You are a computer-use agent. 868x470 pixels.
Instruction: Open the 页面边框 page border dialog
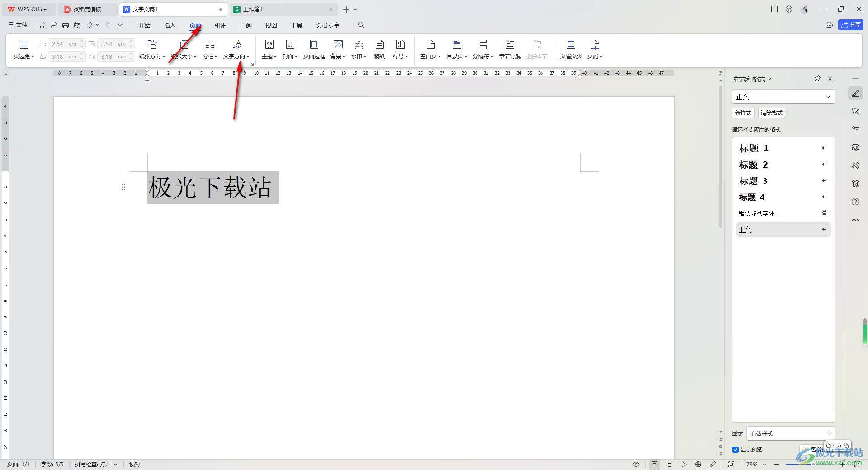pyautogui.click(x=314, y=49)
